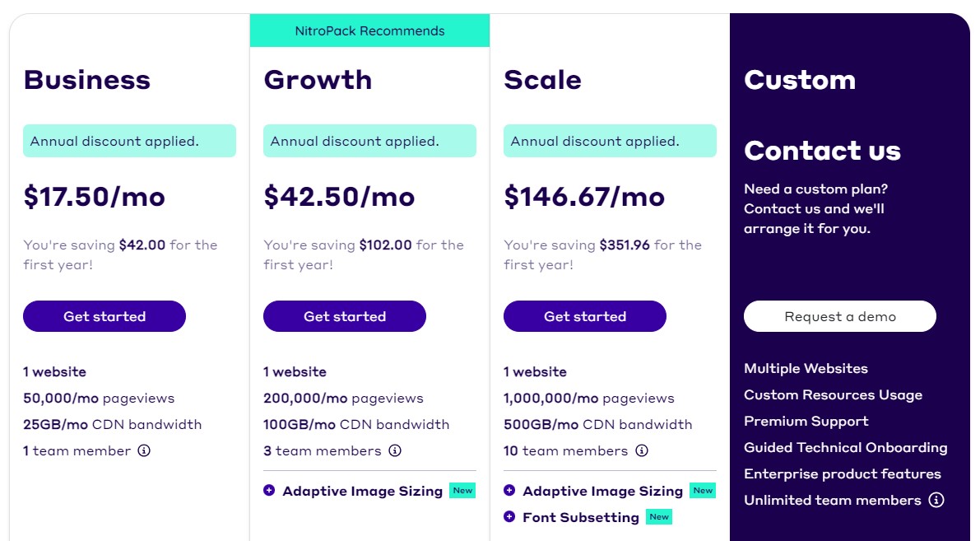
Task: Get started with the Scale plan
Action: coord(585,316)
